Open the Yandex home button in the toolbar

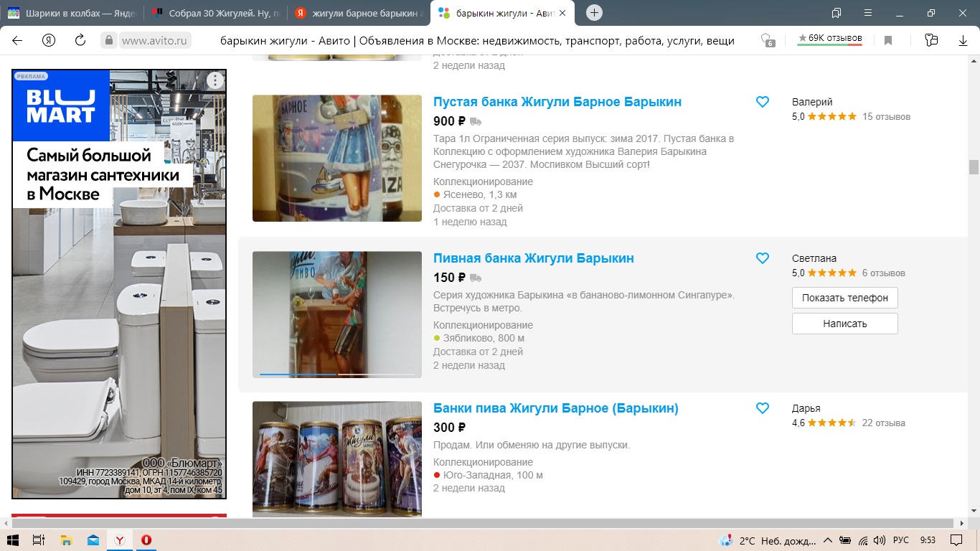pos(49,40)
